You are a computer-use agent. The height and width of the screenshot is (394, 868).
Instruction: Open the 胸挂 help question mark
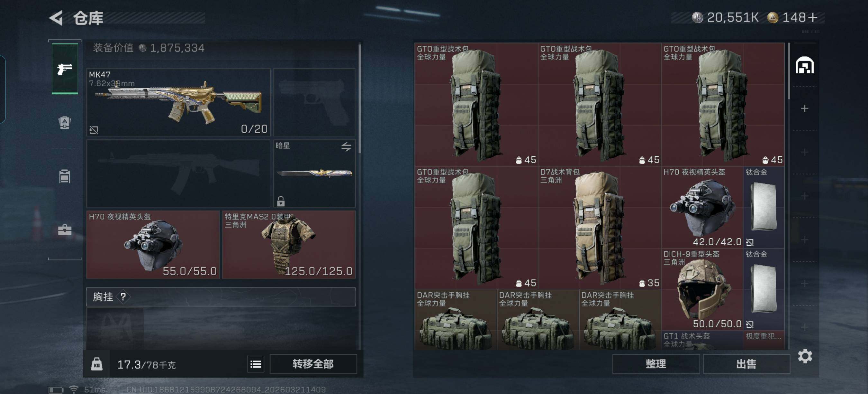tap(123, 297)
